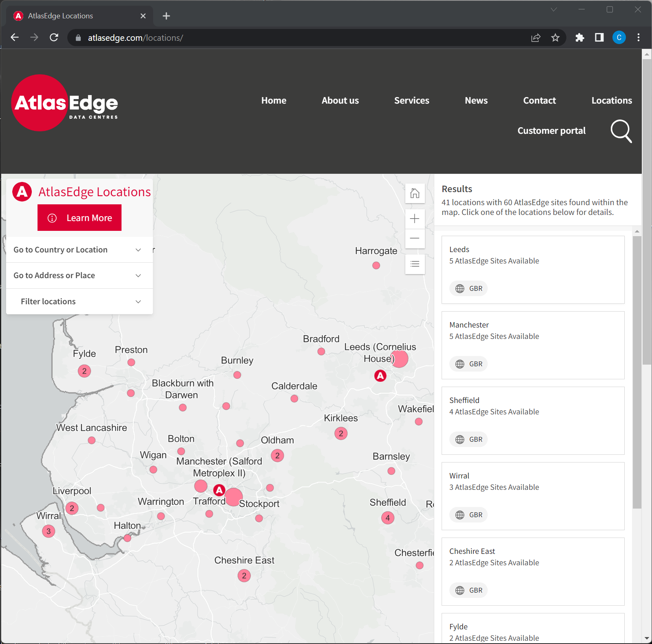Open the Locations menu item
This screenshot has width=652, height=644.
click(x=612, y=100)
